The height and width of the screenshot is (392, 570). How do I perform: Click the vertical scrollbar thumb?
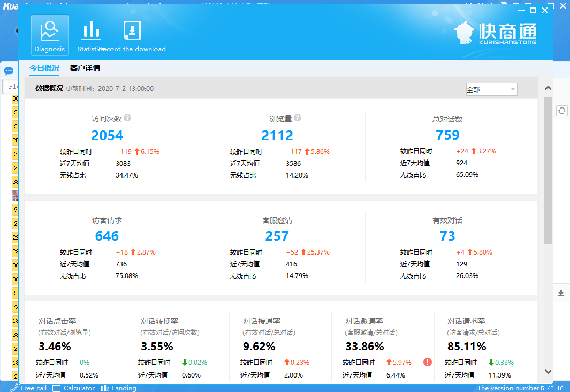pos(548,170)
